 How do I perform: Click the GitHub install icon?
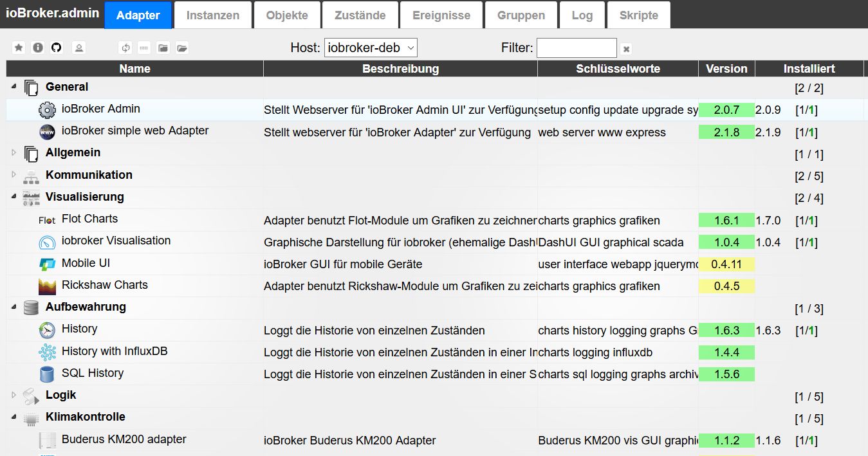[x=57, y=48]
